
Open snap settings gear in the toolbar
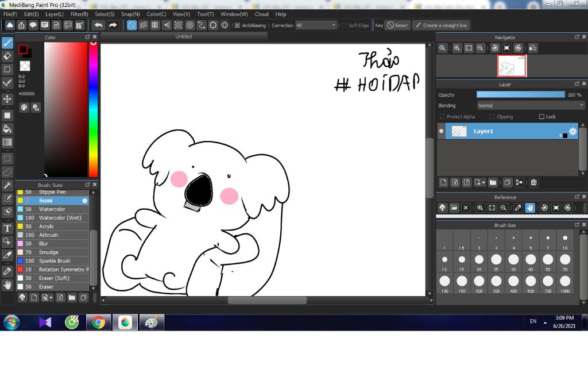coord(225,25)
